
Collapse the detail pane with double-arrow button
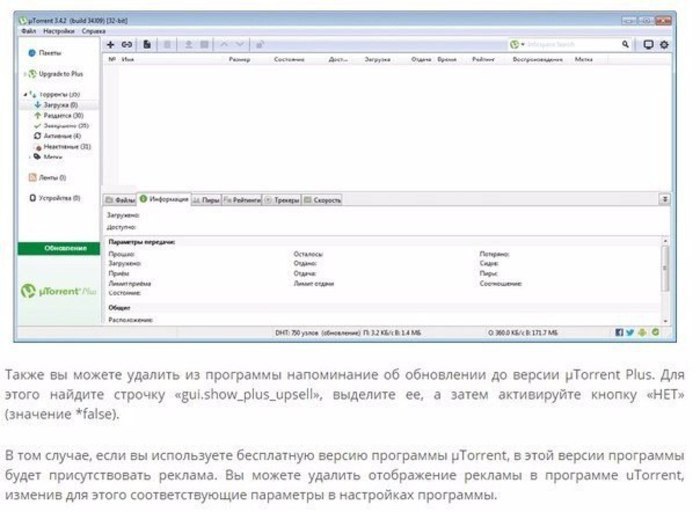pos(665,199)
